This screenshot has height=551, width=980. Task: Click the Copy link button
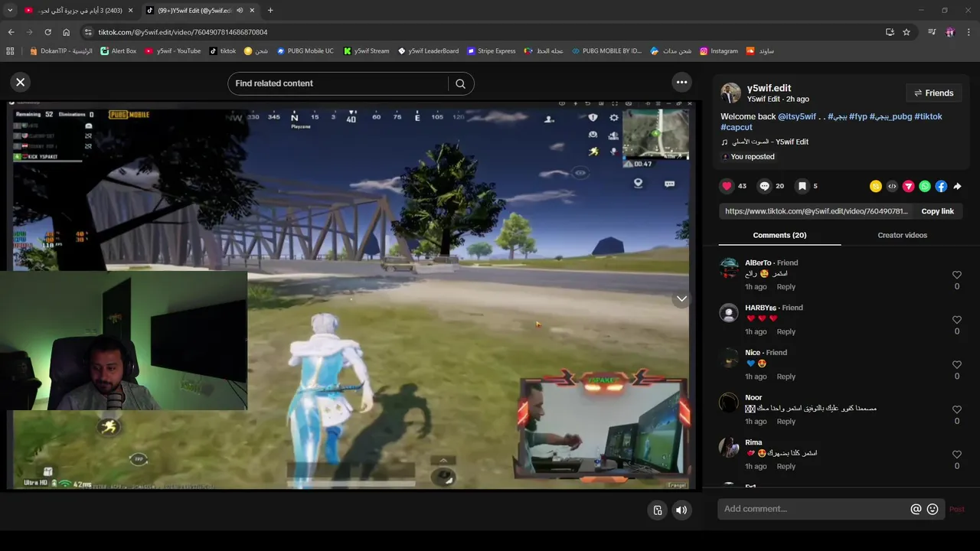click(937, 211)
